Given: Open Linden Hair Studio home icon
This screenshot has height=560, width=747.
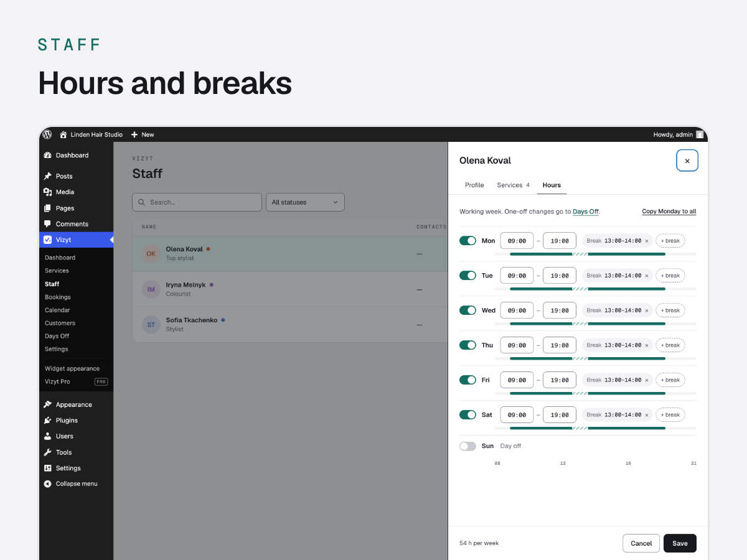Looking at the screenshot, I should [63, 134].
